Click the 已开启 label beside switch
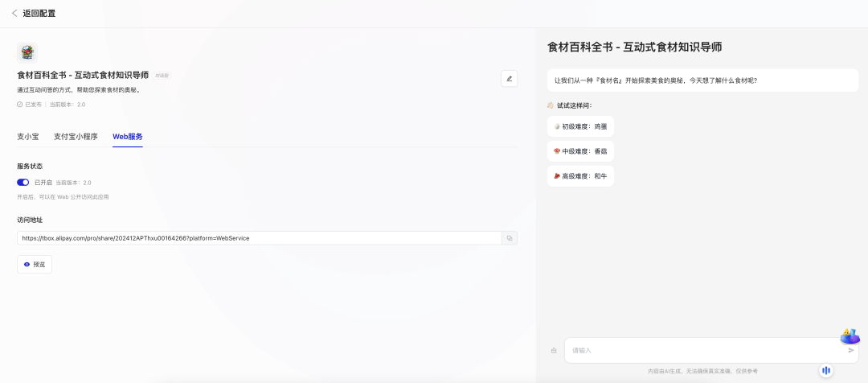Image resolution: width=868 pixels, height=383 pixels. 43,183
